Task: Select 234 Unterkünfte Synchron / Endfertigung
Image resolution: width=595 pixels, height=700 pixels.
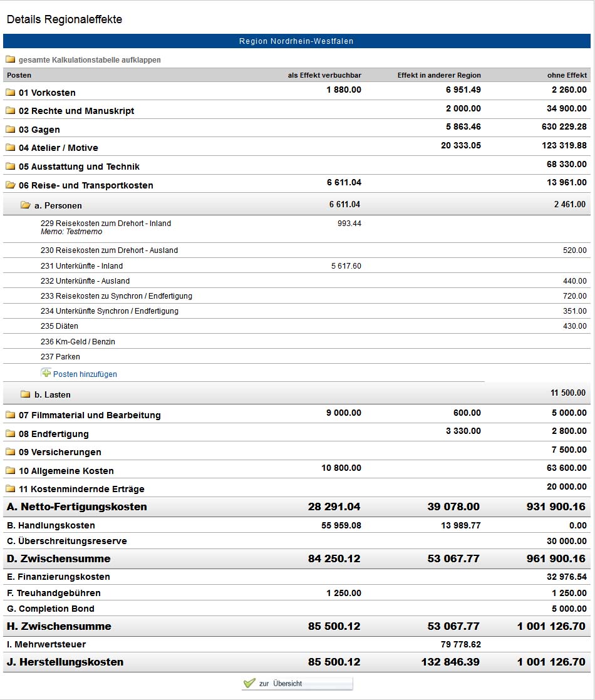Action: pyautogui.click(x=110, y=311)
